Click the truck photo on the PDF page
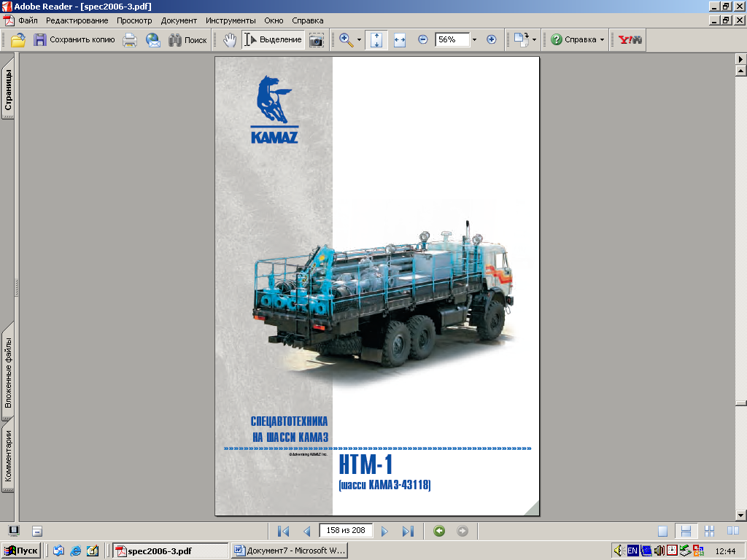The image size is (747, 560). click(x=384, y=295)
